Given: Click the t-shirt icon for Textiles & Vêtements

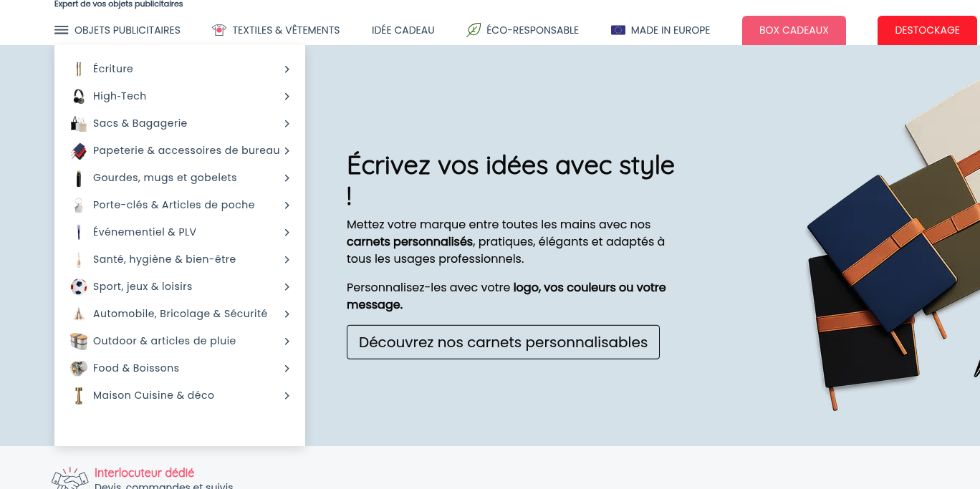Looking at the screenshot, I should click(x=219, y=30).
